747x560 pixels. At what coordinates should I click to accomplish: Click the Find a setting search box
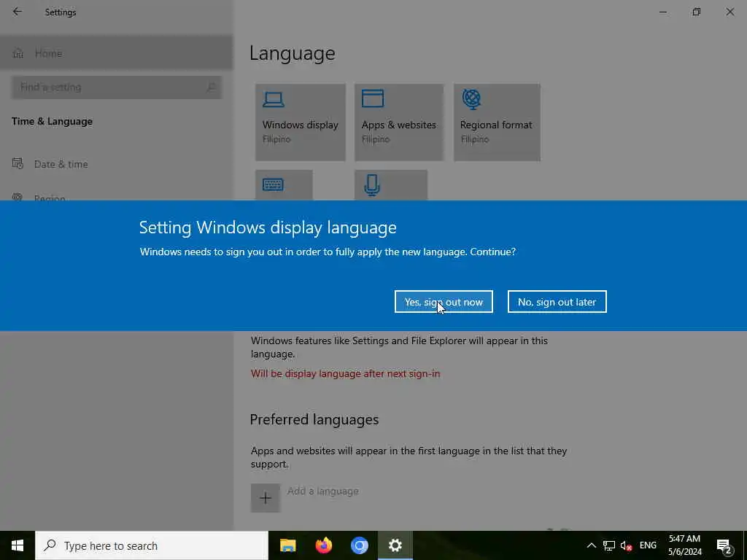pos(116,87)
